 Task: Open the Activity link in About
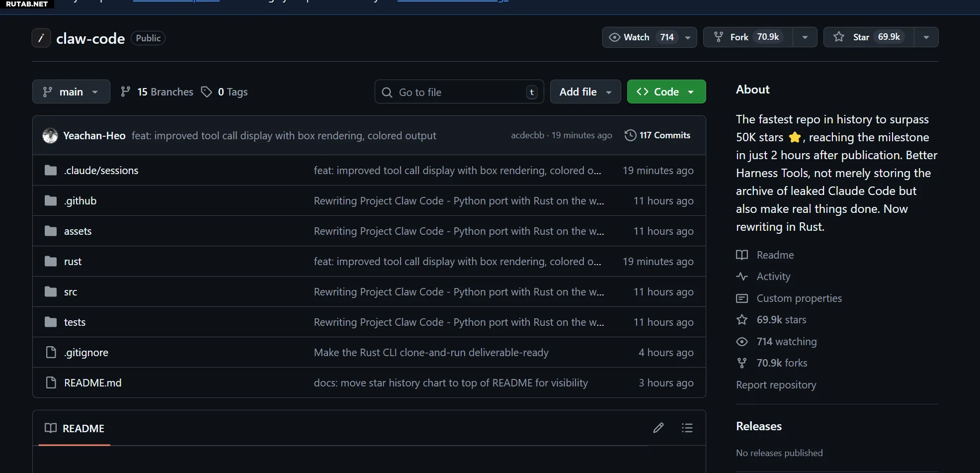pos(773,277)
